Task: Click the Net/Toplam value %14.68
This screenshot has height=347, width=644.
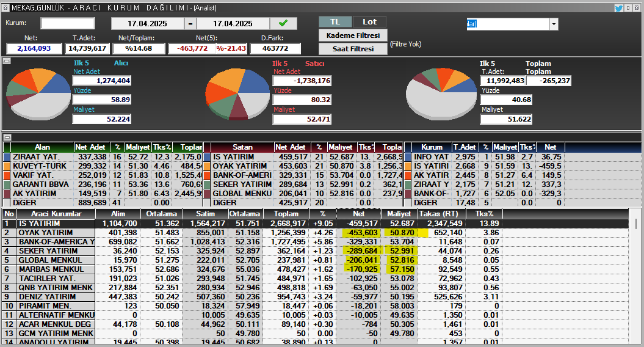Action: click(x=139, y=48)
